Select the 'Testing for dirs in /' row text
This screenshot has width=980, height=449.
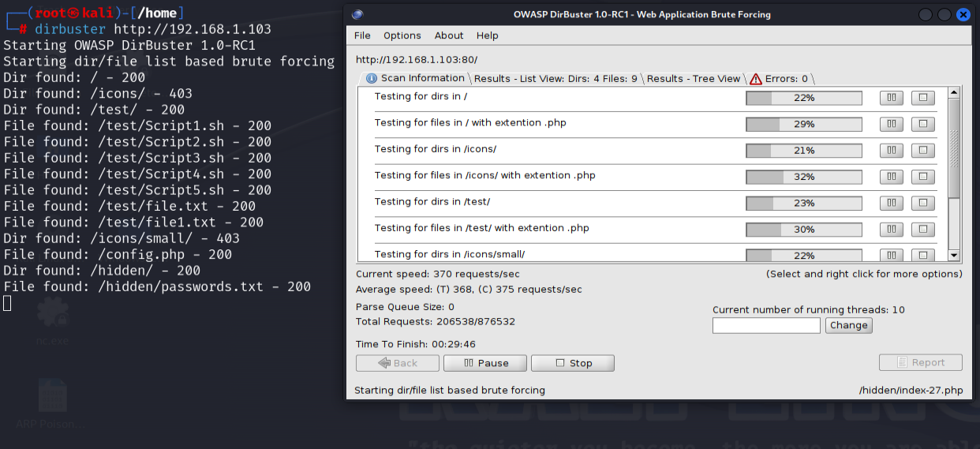click(x=421, y=96)
